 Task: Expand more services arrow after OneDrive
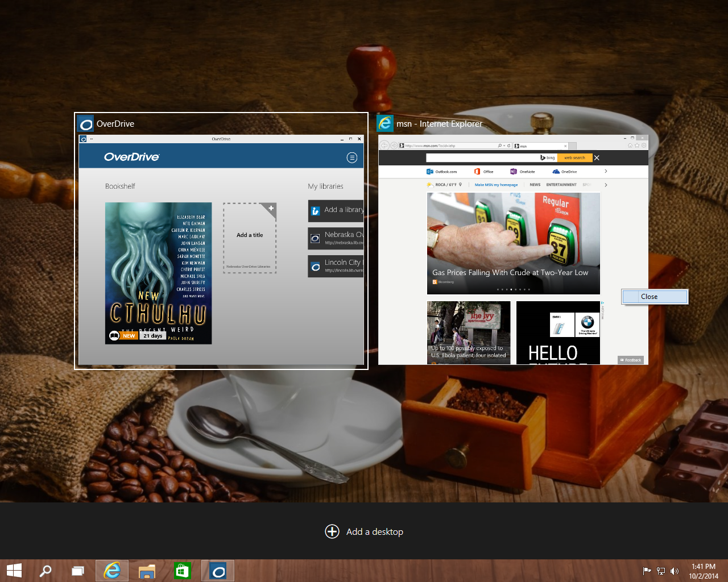pyautogui.click(x=606, y=171)
